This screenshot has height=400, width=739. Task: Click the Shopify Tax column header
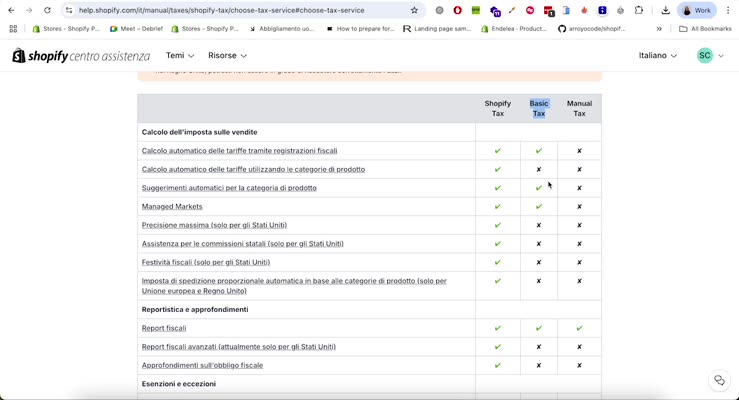pyautogui.click(x=498, y=108)
